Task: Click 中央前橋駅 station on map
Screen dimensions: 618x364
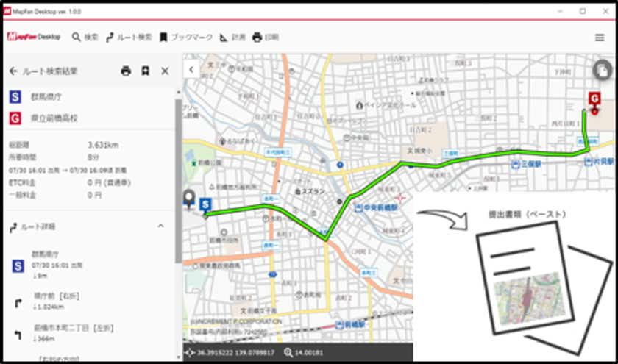Action: pyautogui.click(x=377, y=207)
